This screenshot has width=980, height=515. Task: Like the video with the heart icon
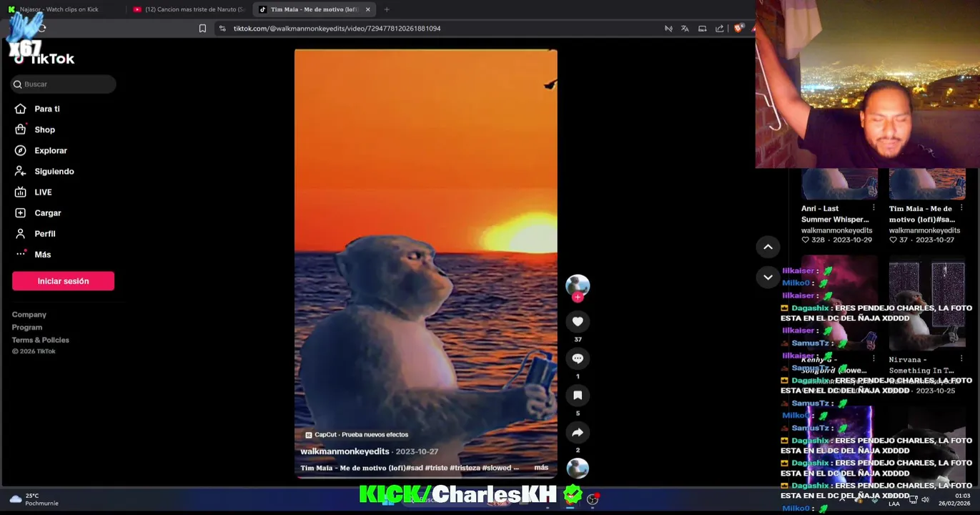coord(578,321)
